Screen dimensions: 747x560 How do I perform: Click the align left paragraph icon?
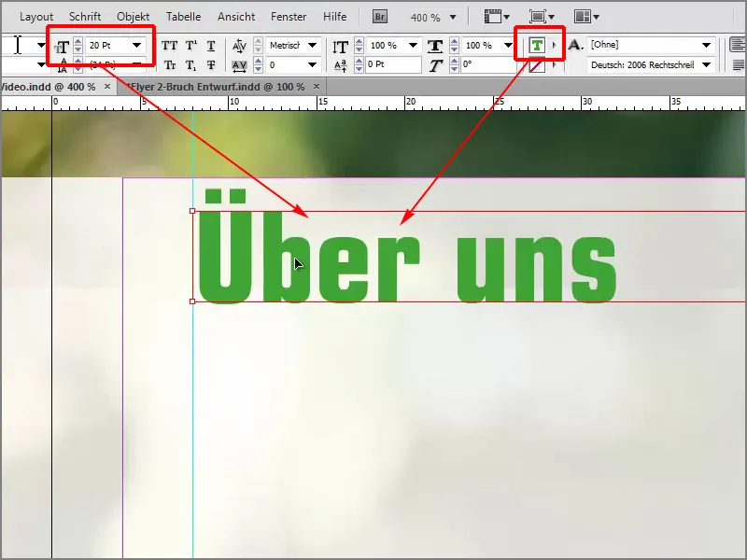point(738,45)
